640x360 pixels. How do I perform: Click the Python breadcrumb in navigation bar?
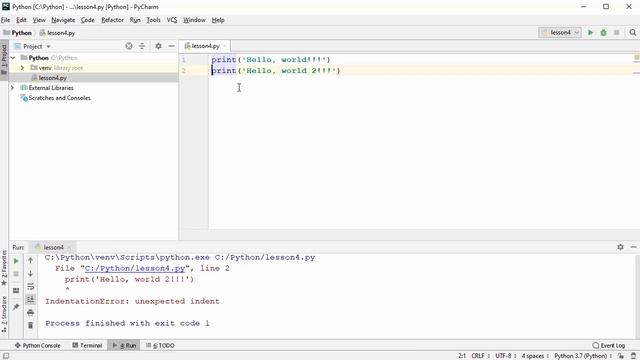coord(18,33)
